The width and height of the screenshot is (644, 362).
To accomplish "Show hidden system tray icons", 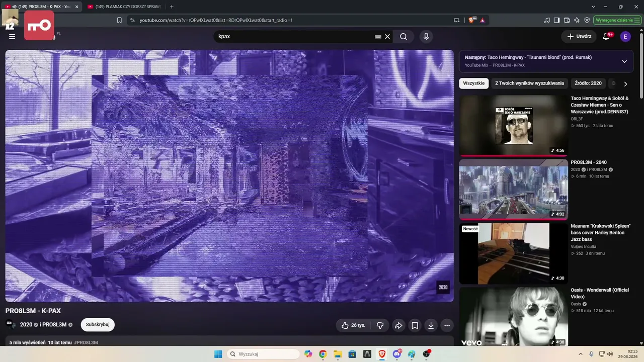I will 580,354.
